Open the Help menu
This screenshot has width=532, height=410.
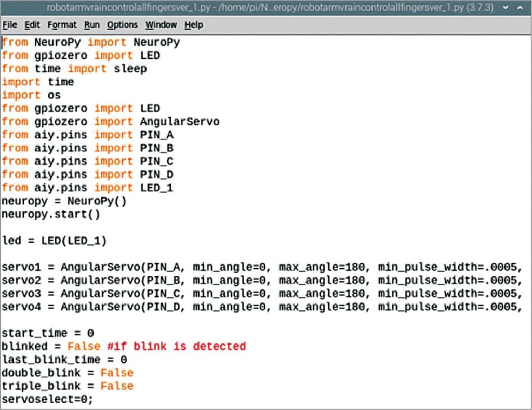point(194,25)
